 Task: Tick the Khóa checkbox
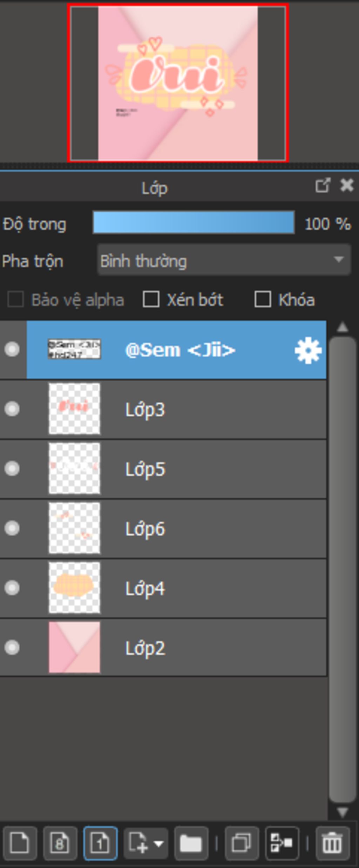(263, 299)
